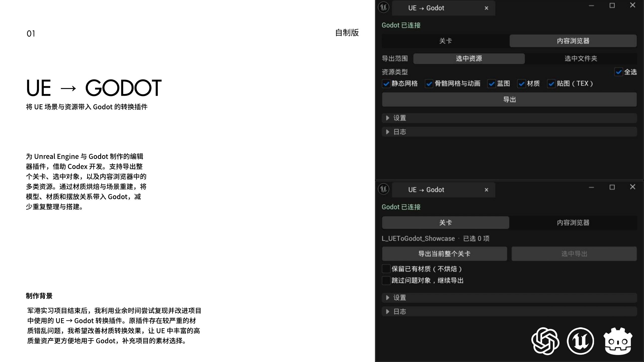
Task: Uncheck the 骨骼网格与动画 checkbox
Action: click(429, 84)
